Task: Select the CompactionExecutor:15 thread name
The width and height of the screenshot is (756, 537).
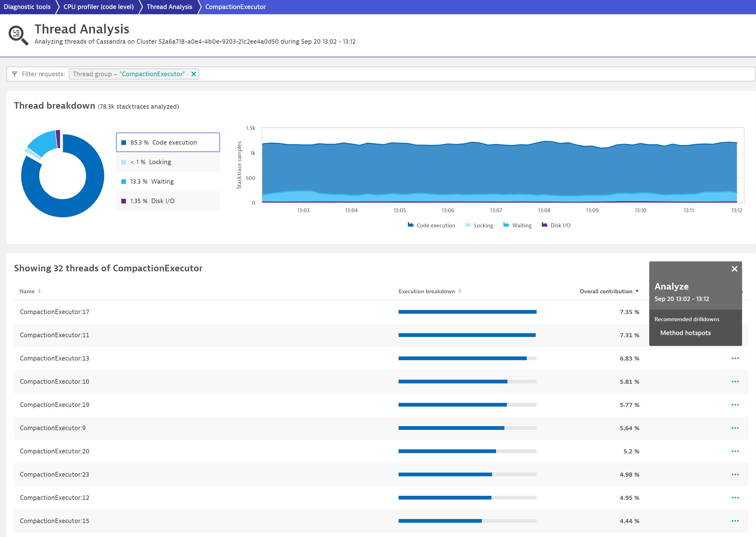Action: pyautogui.click(x=54, y=521)
